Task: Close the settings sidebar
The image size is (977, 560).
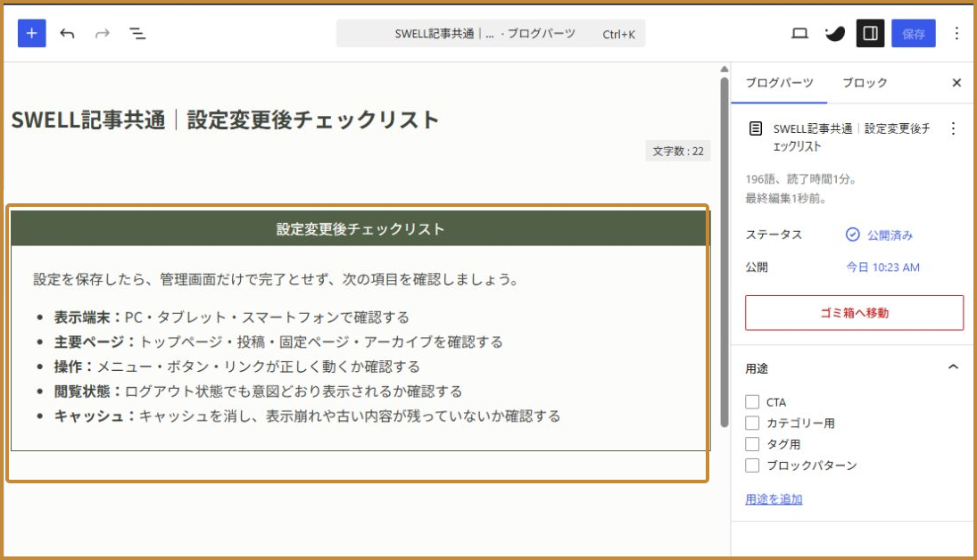Action: pyautogui.click(x=956, y=83)
